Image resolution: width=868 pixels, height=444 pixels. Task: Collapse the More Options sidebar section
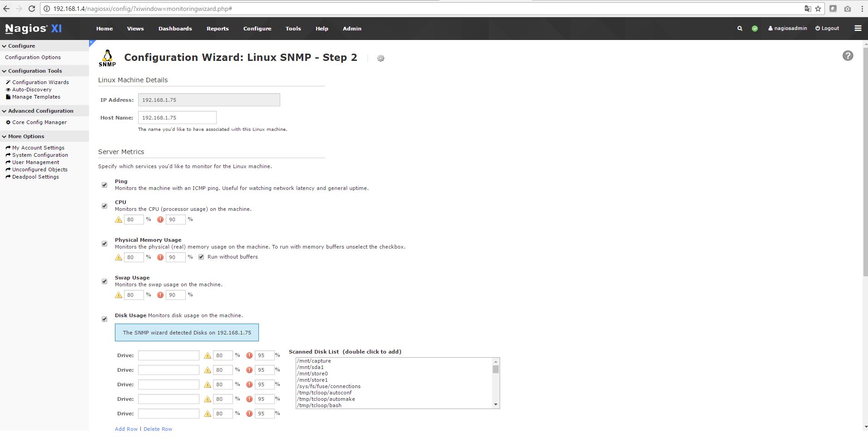[x=4, y=136]
